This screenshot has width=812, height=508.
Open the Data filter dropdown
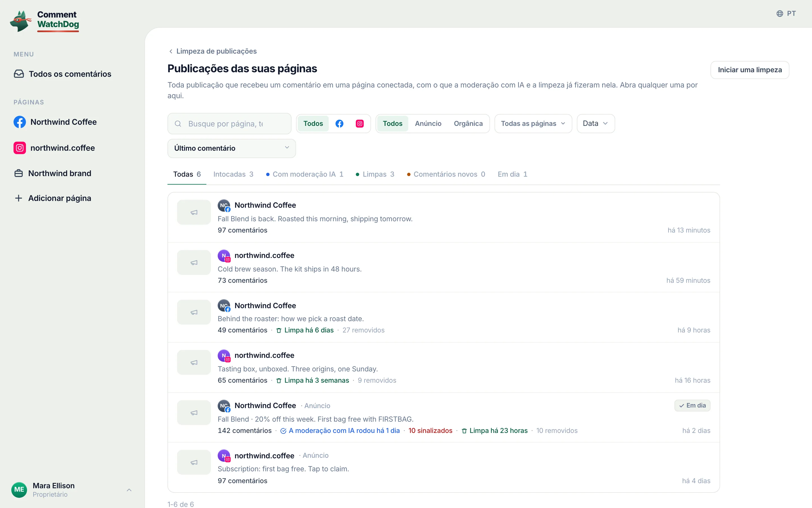coord(595,124)
